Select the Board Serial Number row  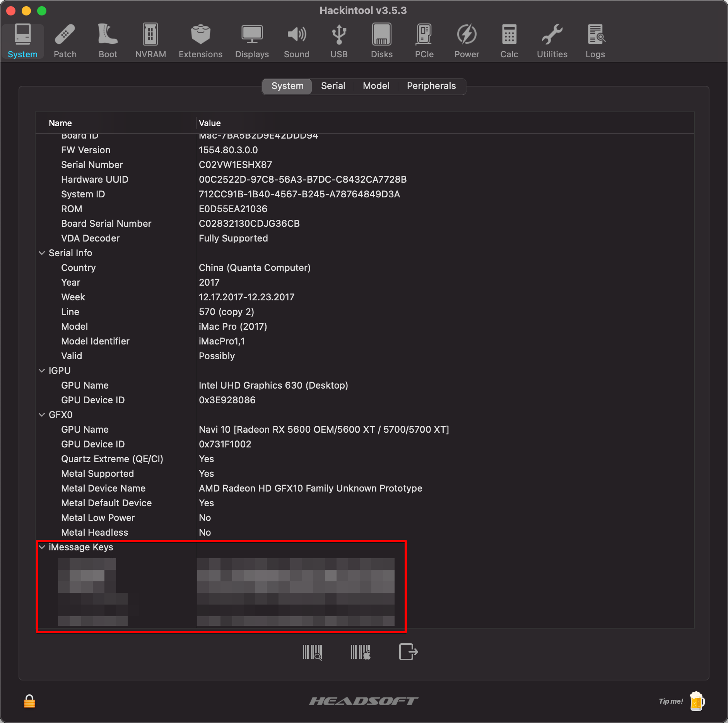tap(365, 224)
